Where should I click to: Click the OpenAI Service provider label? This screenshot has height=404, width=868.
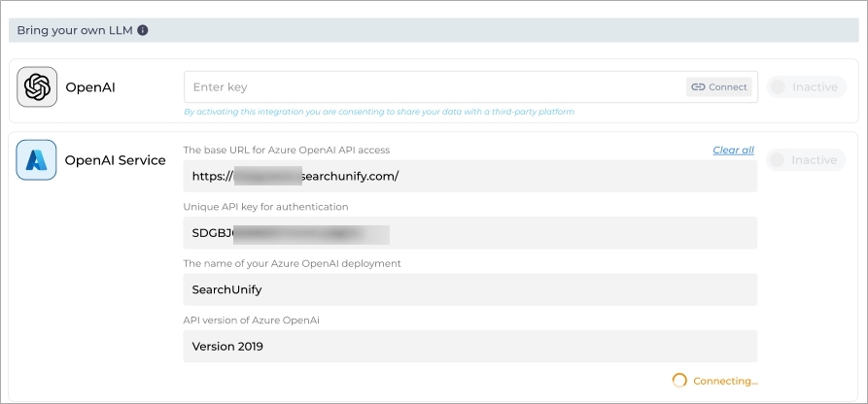coord(115,160)
